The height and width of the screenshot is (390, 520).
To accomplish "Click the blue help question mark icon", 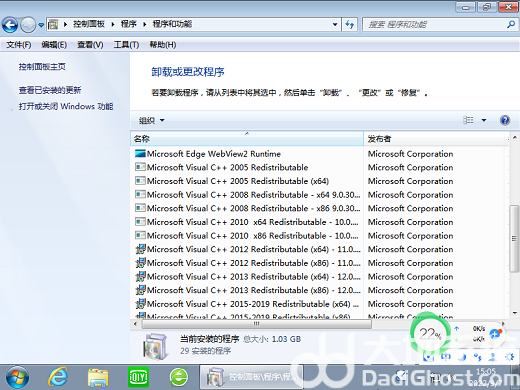I will click(x=505, y=120).
